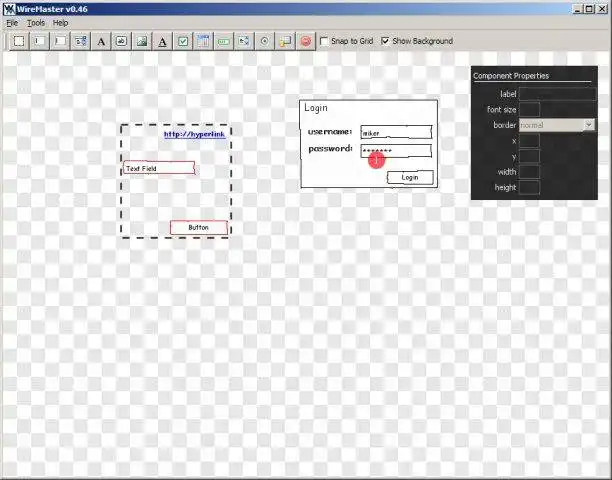
Task: Click the Login button in mockup
Action: click(410, 178)
